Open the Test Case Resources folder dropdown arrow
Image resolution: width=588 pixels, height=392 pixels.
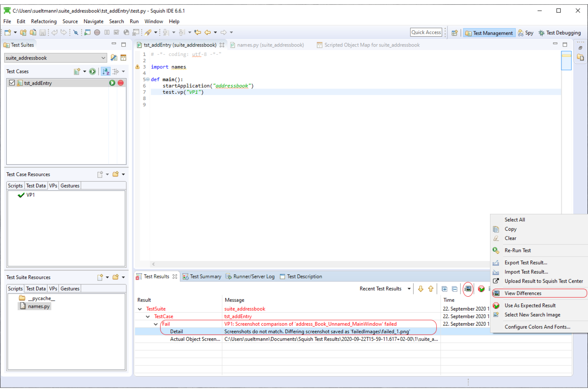click(x=124, y=174)
